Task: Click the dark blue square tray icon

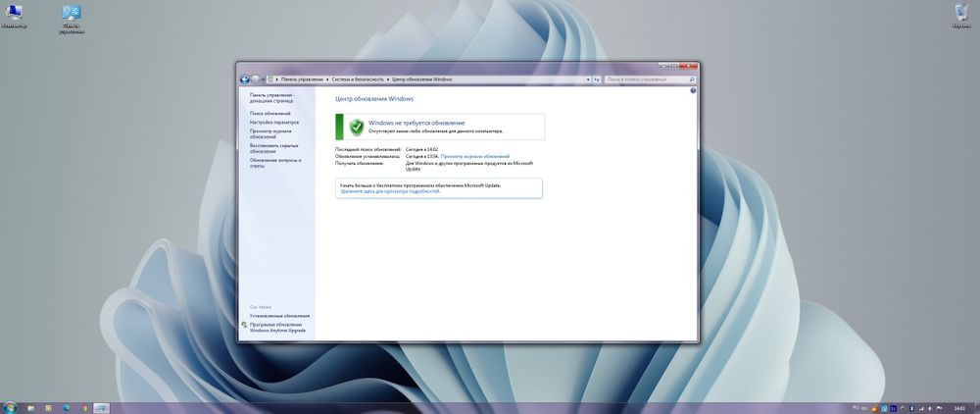Action: (893, 408)
